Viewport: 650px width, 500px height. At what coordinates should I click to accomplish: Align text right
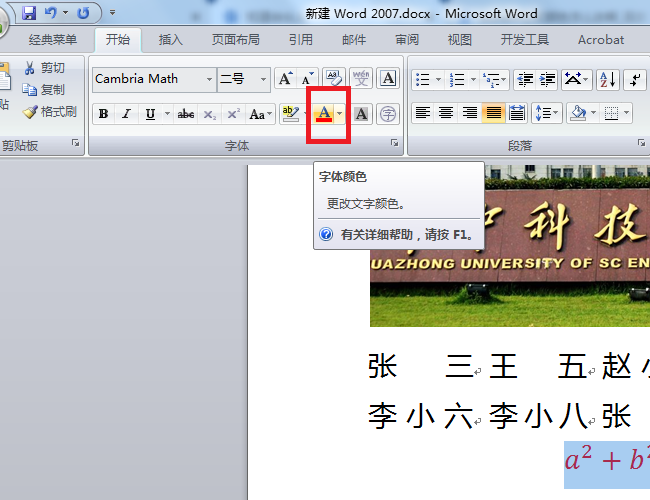pos(470,113)
